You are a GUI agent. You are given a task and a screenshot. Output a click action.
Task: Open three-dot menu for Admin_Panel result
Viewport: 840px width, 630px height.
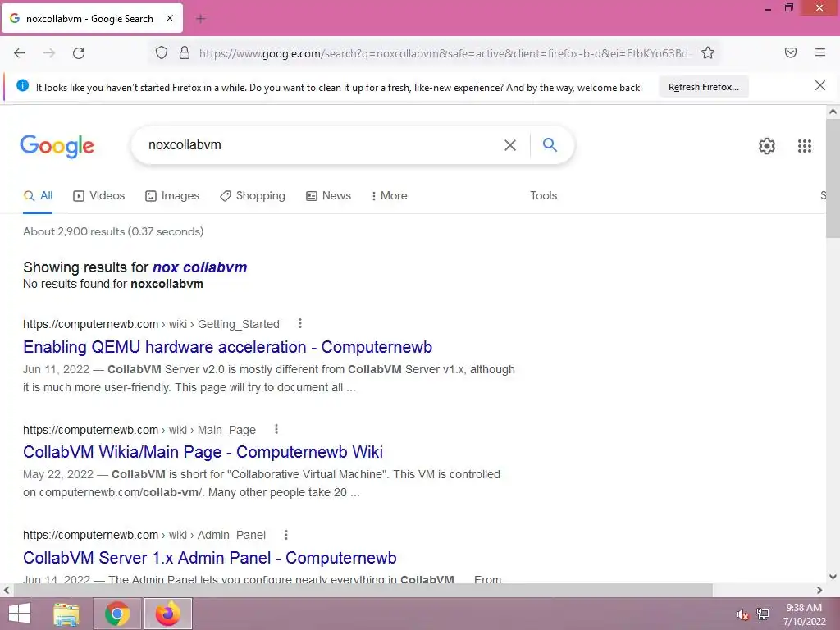point(286,535)
